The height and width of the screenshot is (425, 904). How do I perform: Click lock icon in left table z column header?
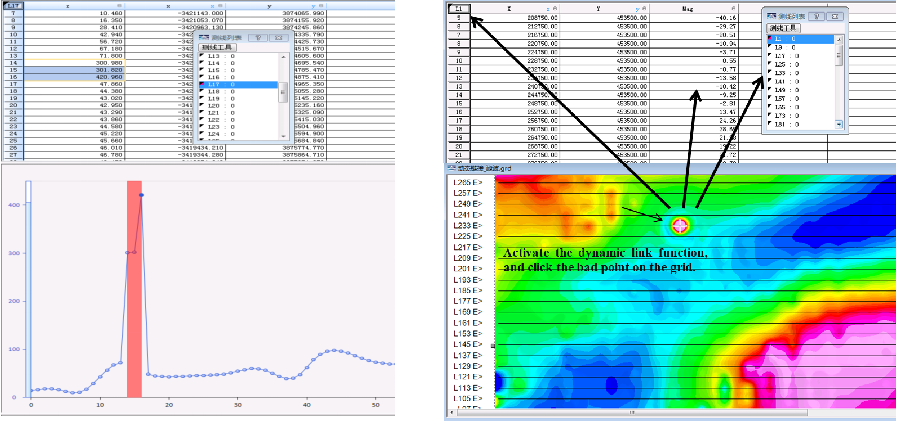120,5
